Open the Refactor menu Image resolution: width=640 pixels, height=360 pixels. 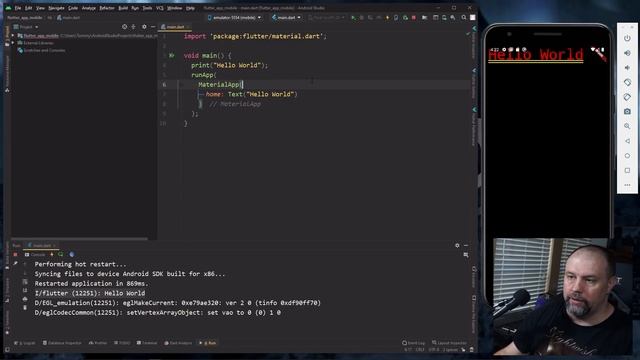[x=107, y=8]
